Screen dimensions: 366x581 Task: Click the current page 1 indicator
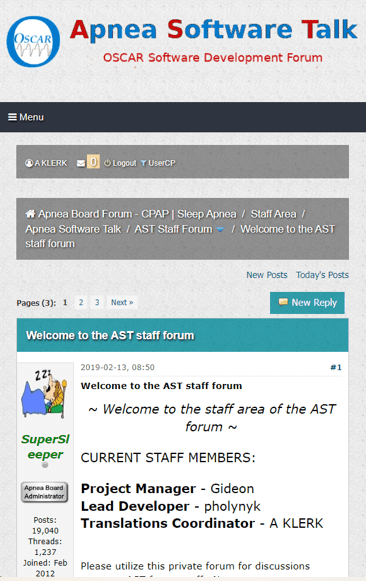tap(65, 302)
